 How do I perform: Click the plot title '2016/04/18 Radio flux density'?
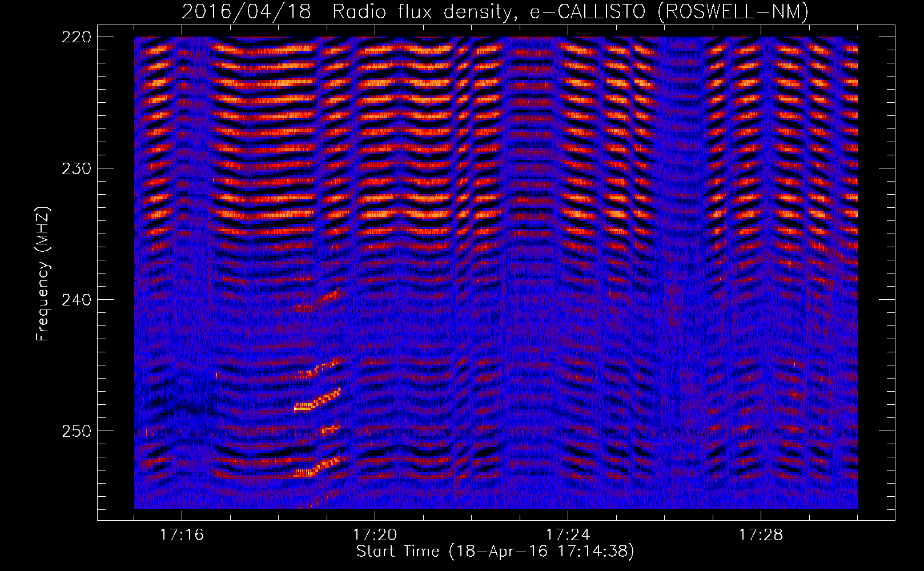[x=496, y=11]
